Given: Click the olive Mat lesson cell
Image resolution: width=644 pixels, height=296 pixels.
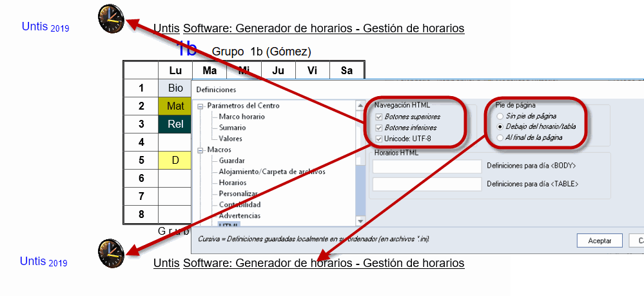Looking at the screenshot, I should click(175, 106).
